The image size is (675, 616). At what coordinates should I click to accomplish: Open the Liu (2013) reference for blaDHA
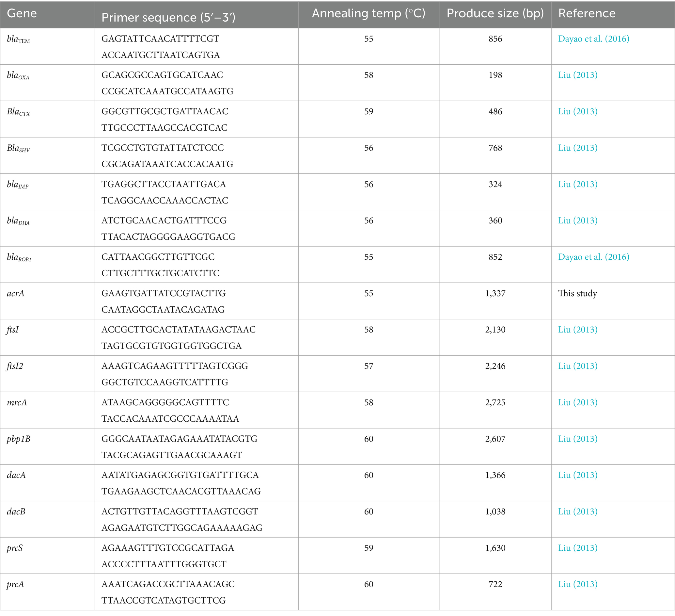(577, 221)
